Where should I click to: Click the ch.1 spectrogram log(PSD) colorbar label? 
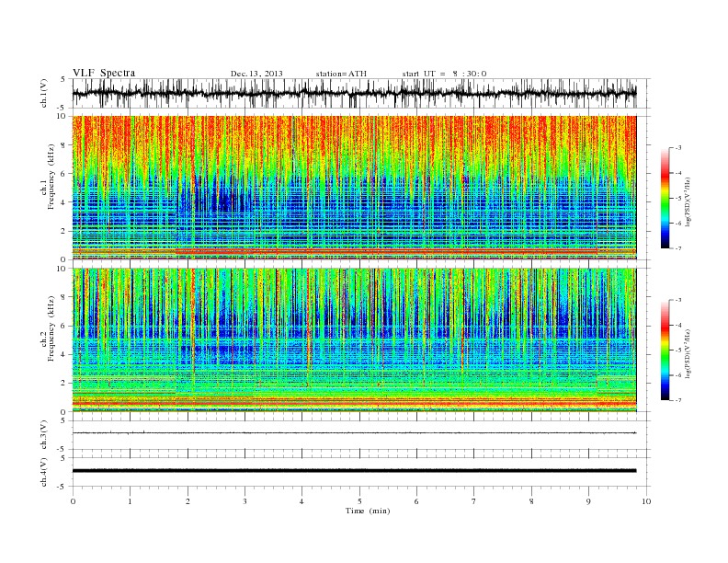[688, 201]
